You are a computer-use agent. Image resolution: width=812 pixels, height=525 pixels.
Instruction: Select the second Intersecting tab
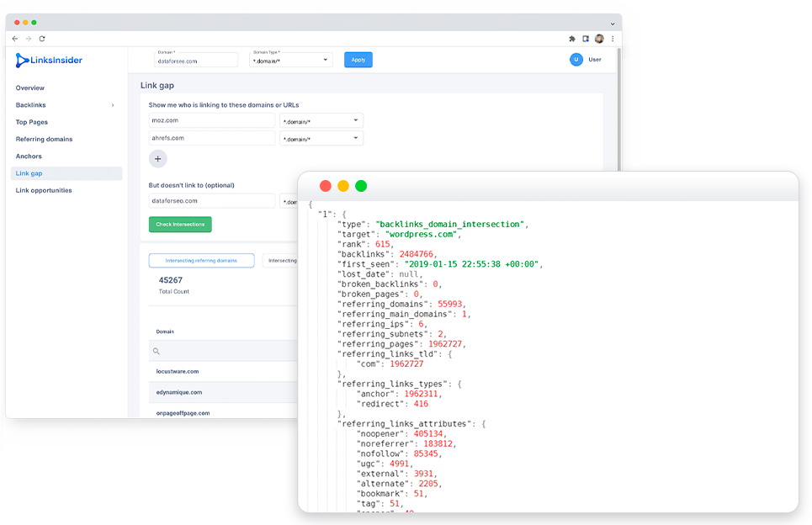coord(280,261)
